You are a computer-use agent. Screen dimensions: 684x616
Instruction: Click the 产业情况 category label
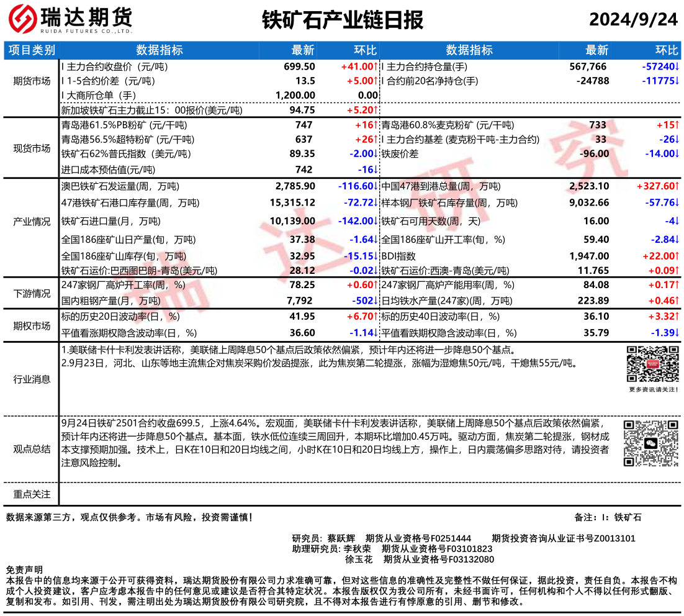point(32,221)
